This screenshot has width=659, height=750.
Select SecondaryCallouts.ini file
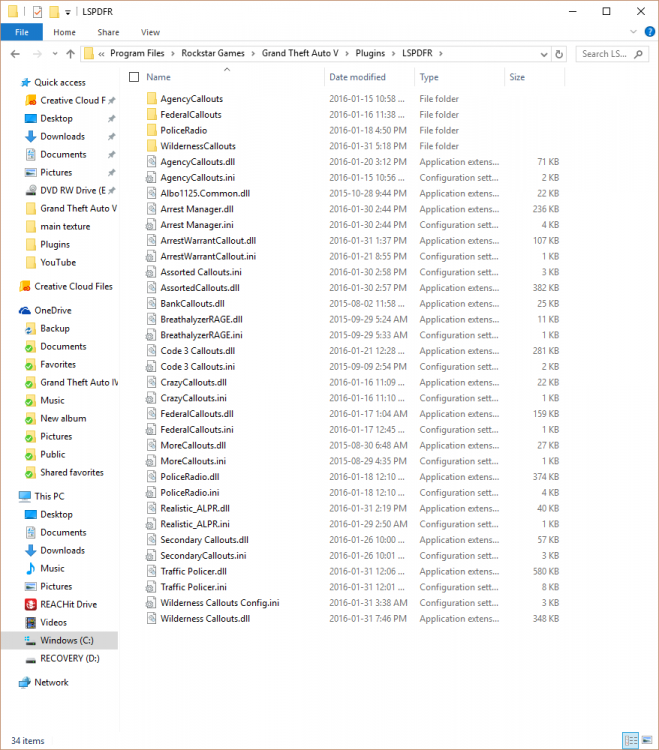click(x=203, y=555)
